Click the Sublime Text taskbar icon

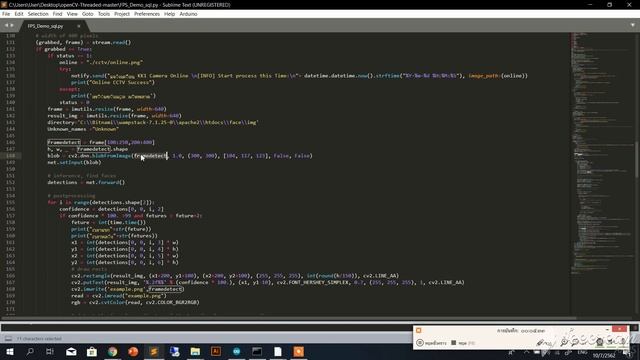tap(154, 352)
